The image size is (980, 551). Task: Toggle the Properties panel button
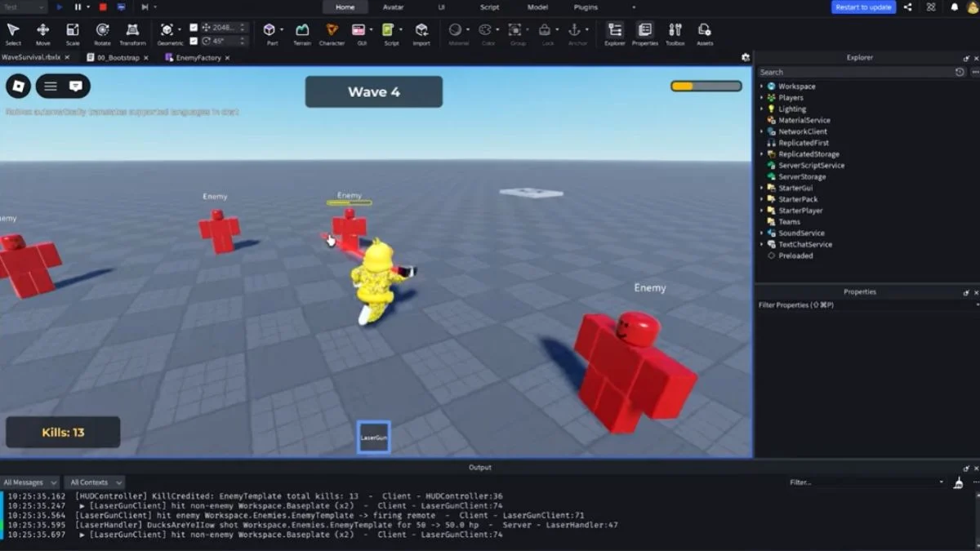pyautogui.click(x=645, y=33)
